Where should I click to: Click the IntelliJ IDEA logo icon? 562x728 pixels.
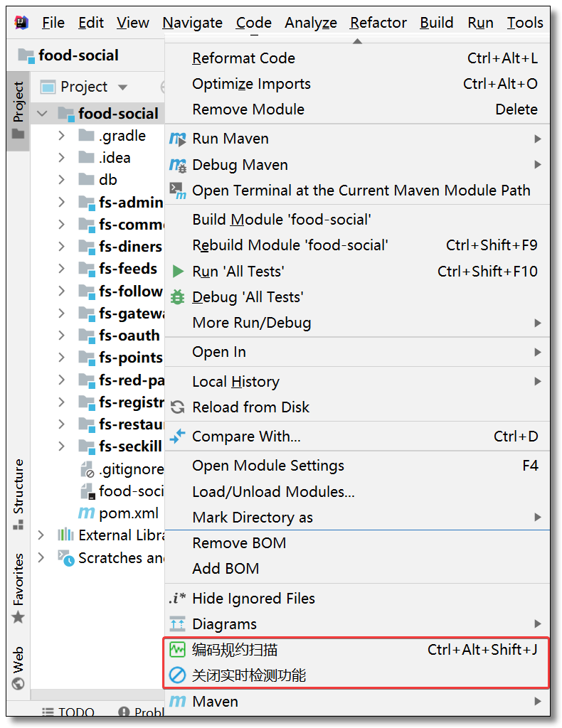(21, 22)
